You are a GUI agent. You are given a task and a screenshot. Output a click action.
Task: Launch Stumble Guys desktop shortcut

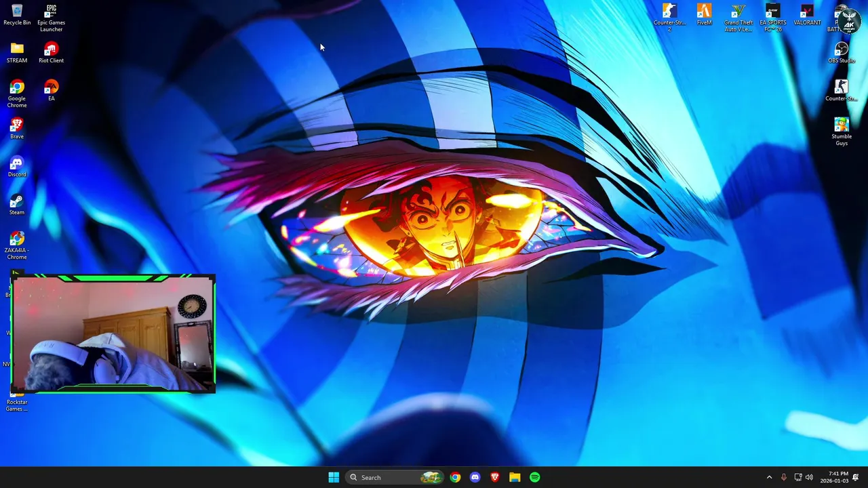842,131
